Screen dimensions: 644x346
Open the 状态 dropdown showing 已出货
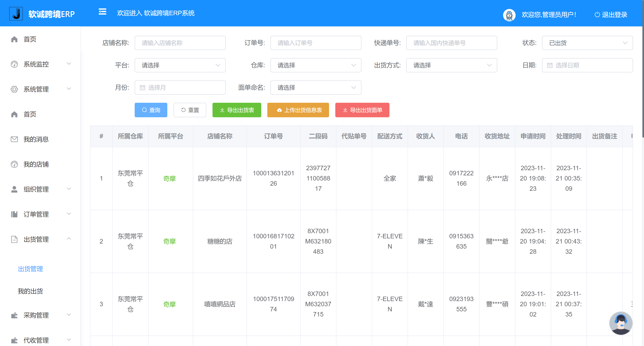pos(587,43)
